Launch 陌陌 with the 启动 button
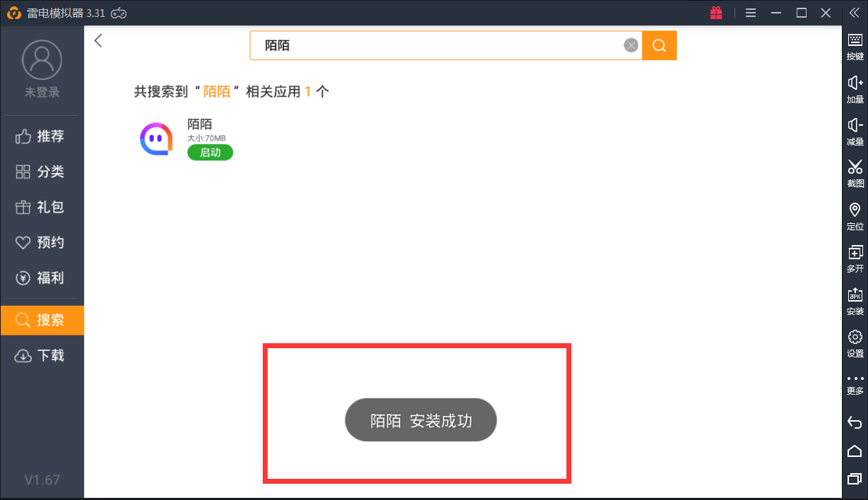 coord(209,152)
